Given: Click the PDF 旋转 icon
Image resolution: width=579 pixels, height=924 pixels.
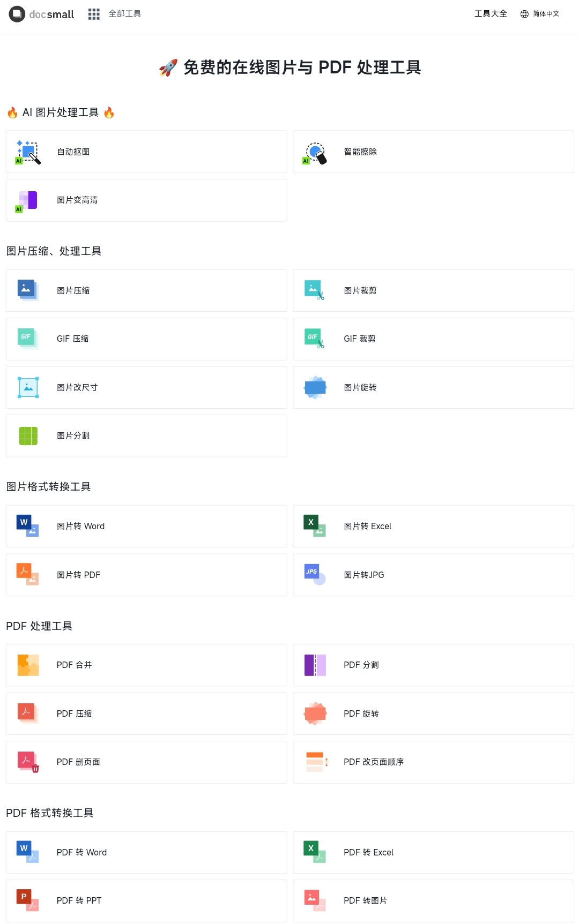Looking at the screenshot, I should (315, 713).
